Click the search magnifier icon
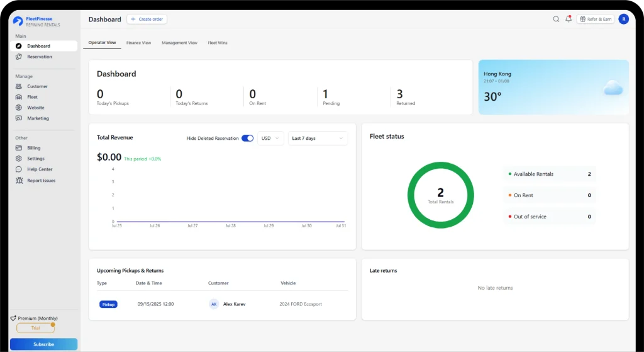The height and width of the screenshot is (352, 644). pos(556,19)
